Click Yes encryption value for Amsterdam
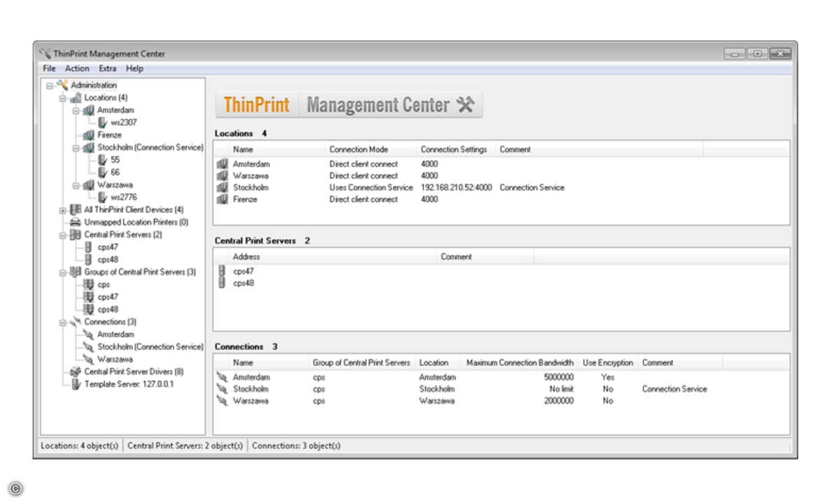840x504 pixels. tap(608, 377)
